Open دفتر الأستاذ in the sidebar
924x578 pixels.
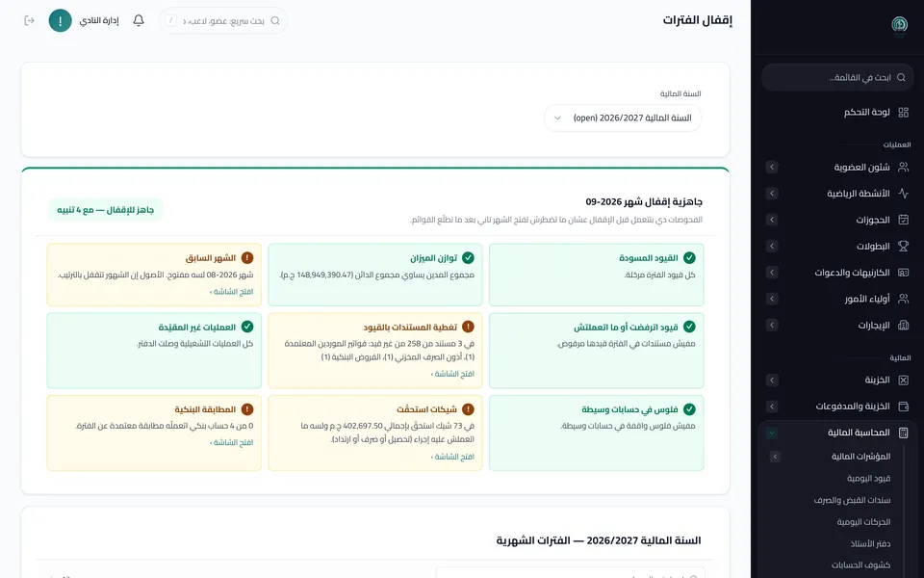click(x=870, y=543)
